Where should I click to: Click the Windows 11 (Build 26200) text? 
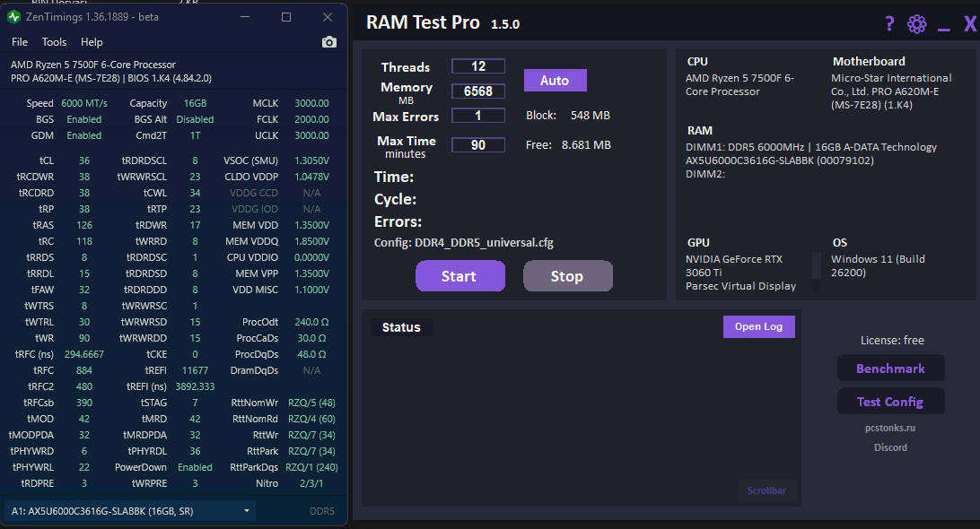pos(878,265)
